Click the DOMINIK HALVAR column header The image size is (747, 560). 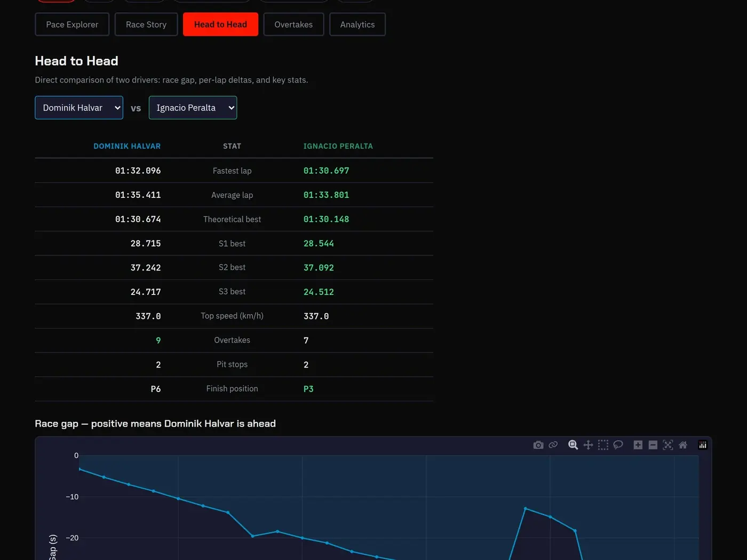[127, 146]
